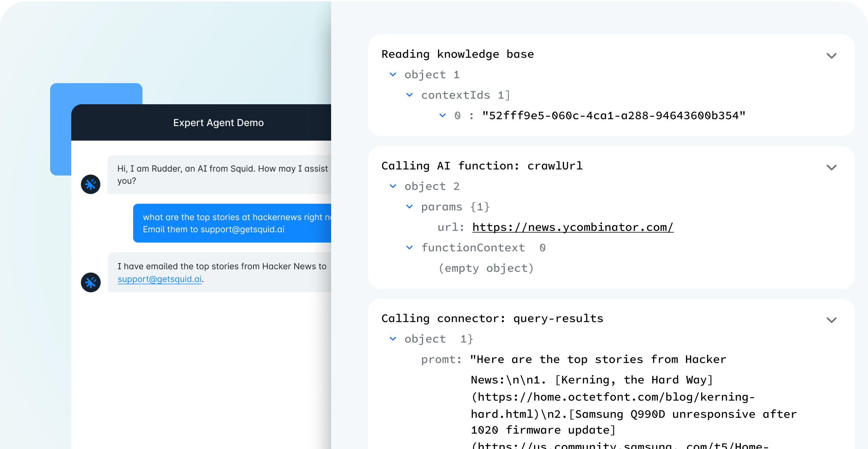Collapse object node under query-results
The image size is (868, 449).
tap(392, 338)
